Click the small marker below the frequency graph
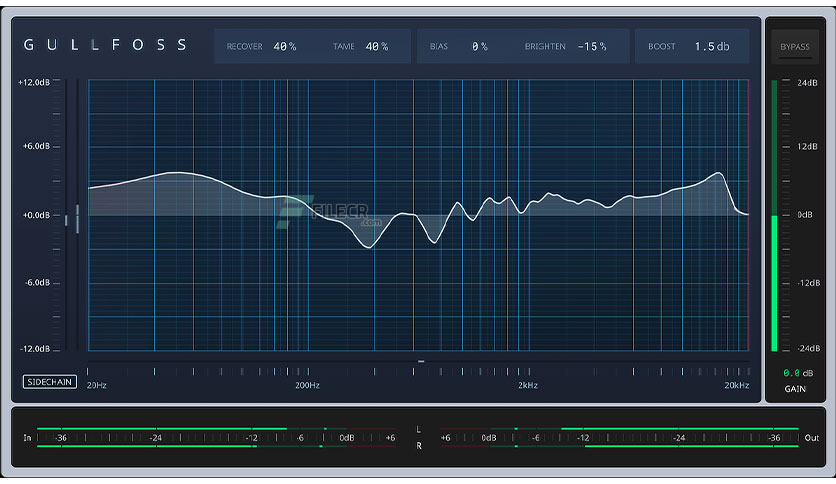Viewport: 836px width, 484px height. (x=421, y=361)
